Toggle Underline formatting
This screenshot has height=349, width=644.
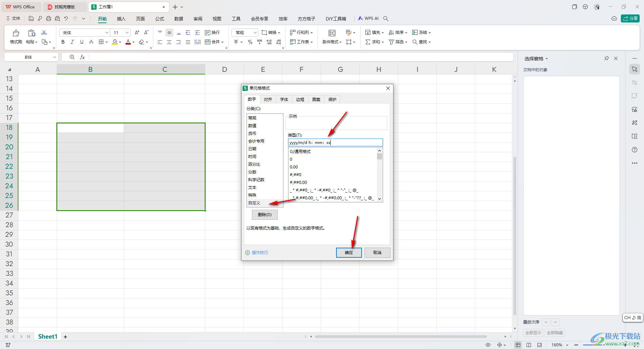tap(82, 42)
